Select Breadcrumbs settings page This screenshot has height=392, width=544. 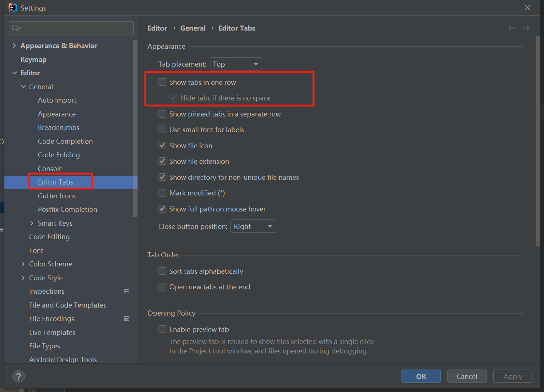click(59, 127)
